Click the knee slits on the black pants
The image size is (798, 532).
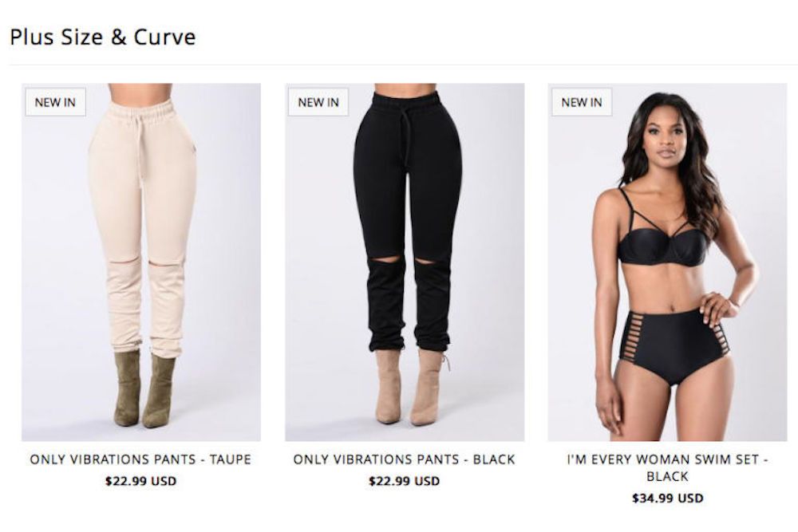[404, 260]
